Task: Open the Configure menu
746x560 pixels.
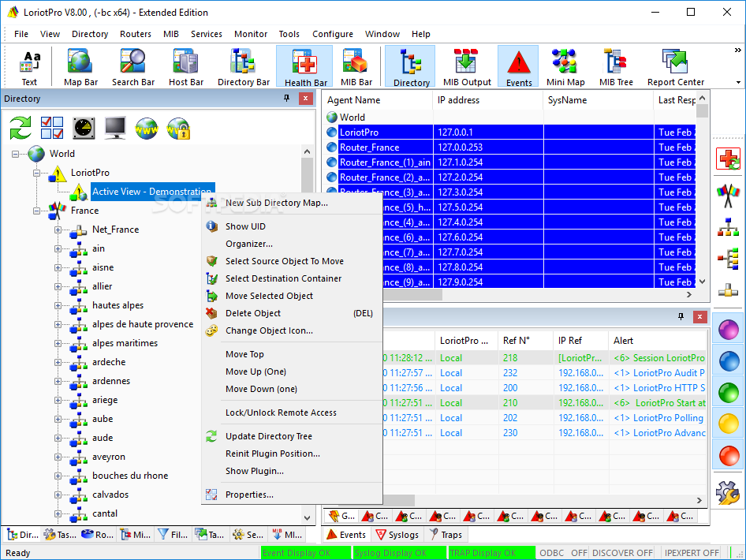Action: 333,34
